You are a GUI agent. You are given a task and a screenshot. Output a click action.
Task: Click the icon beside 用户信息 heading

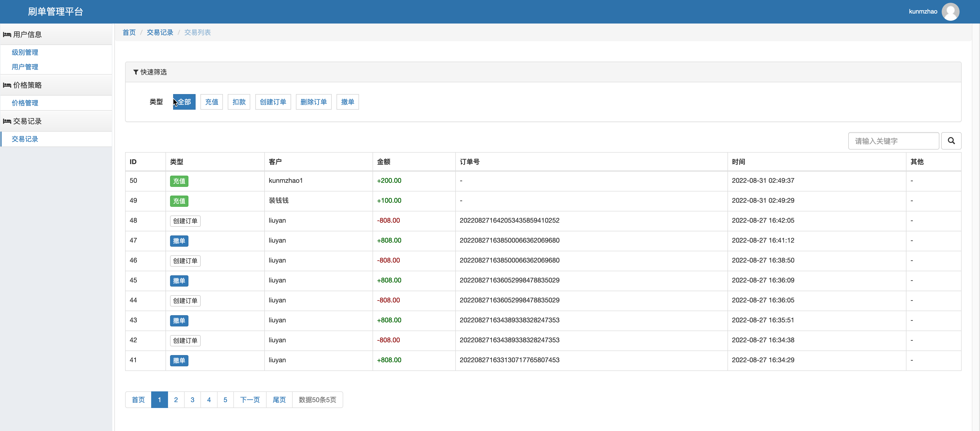point(7,35)
